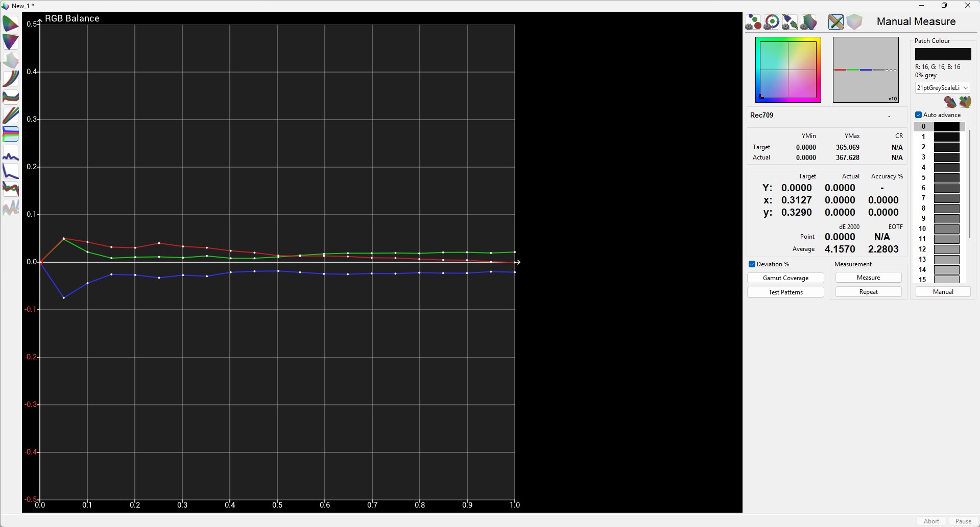The image size is (980, 527).
Task: Open probe connection settings USB icon
Action: pos(790,22)
